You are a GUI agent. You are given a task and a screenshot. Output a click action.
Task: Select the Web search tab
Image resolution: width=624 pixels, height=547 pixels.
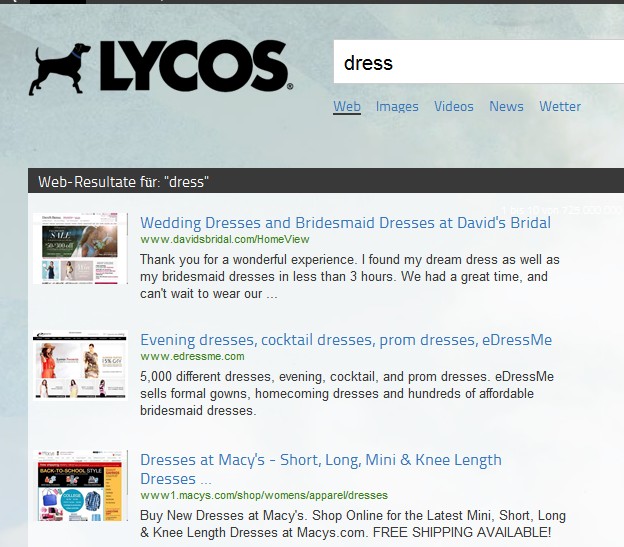point(347,107)
